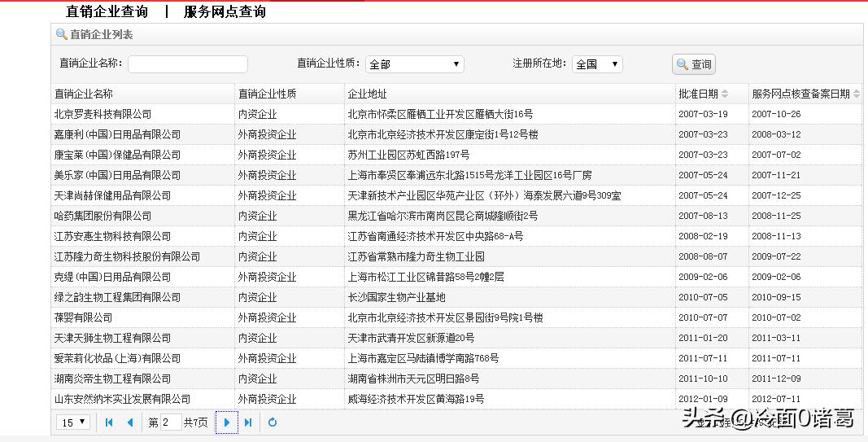Select row 哈药集团股份有限公司
Viewport: 868px width, 442px height.
pos(456,216)
